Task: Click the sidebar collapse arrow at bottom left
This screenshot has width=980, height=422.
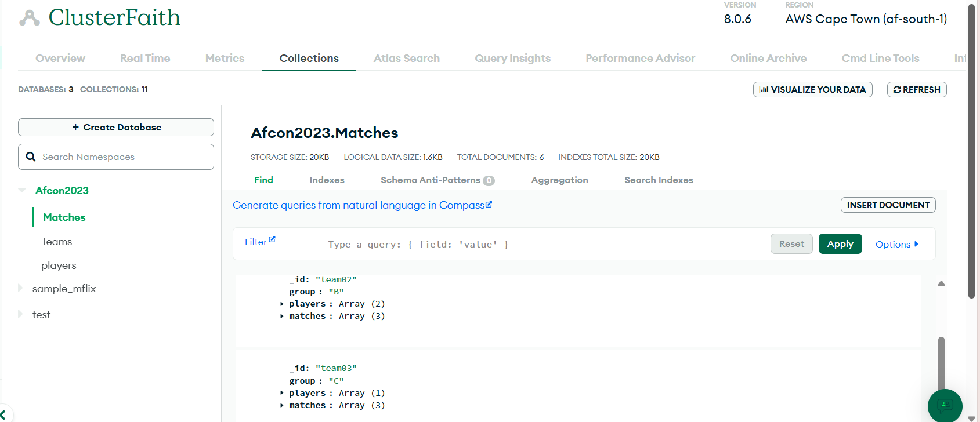Action: (x=3, y=414)
